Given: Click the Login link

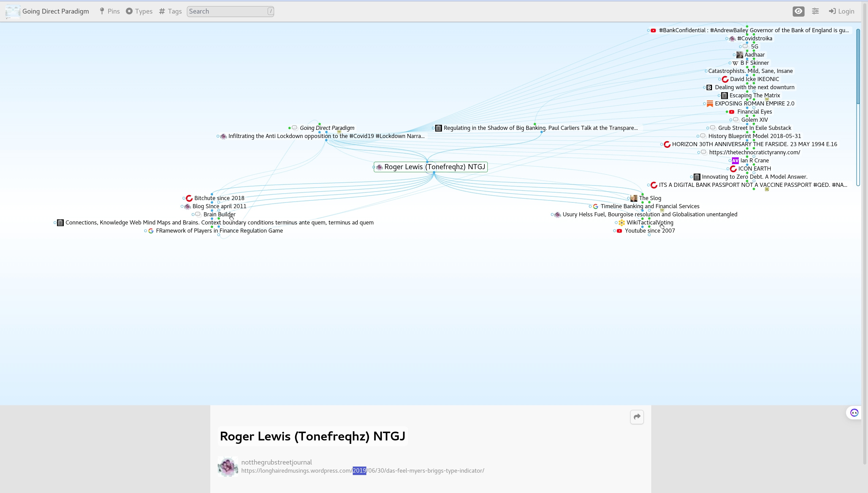Looking at the screenshot, I should [x=842, y=11].
